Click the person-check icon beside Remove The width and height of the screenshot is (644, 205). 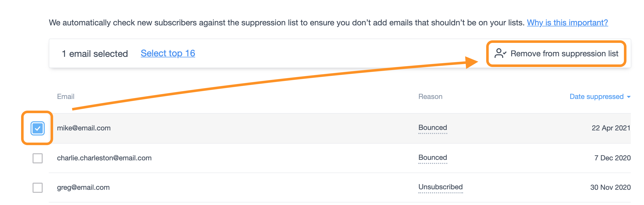[x=500, y=54]
